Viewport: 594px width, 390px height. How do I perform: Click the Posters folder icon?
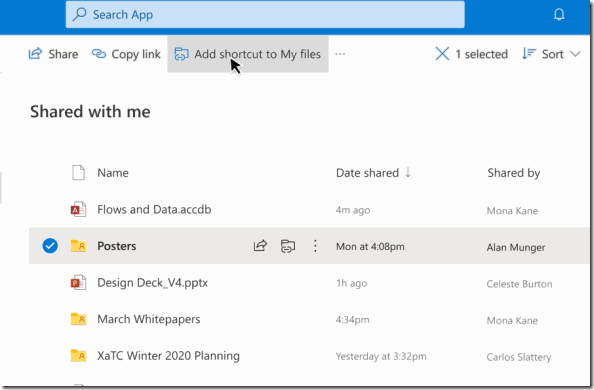pyautogui.click(x=78, y=246)
